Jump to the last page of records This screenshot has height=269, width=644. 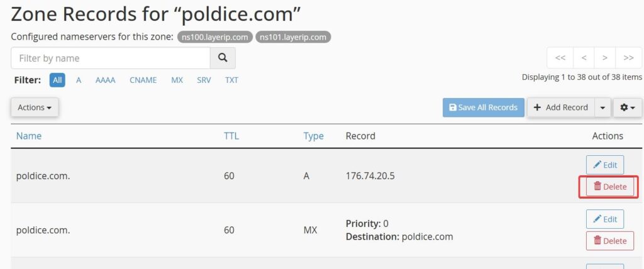tap(628, 58)
